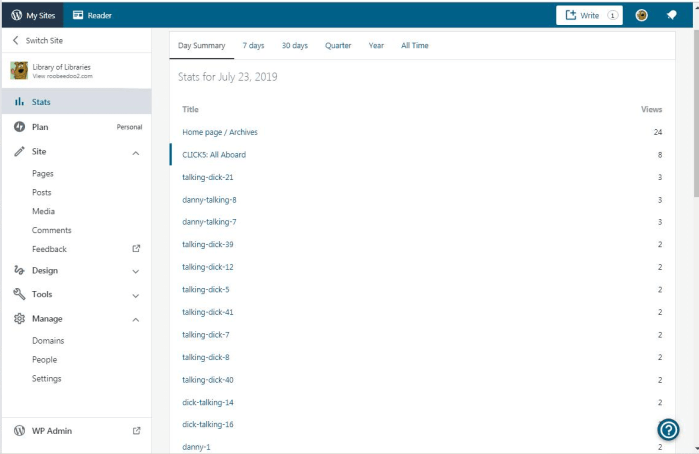Open Posts in sidebar
Screen dimensions: 699x454
41,192
